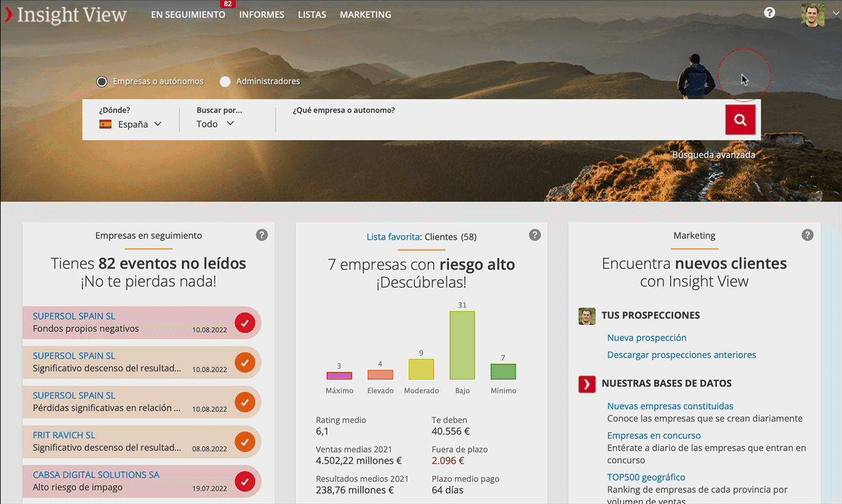Open the Lista favorita link
842x504 pixels.
[x=393, y=237]
